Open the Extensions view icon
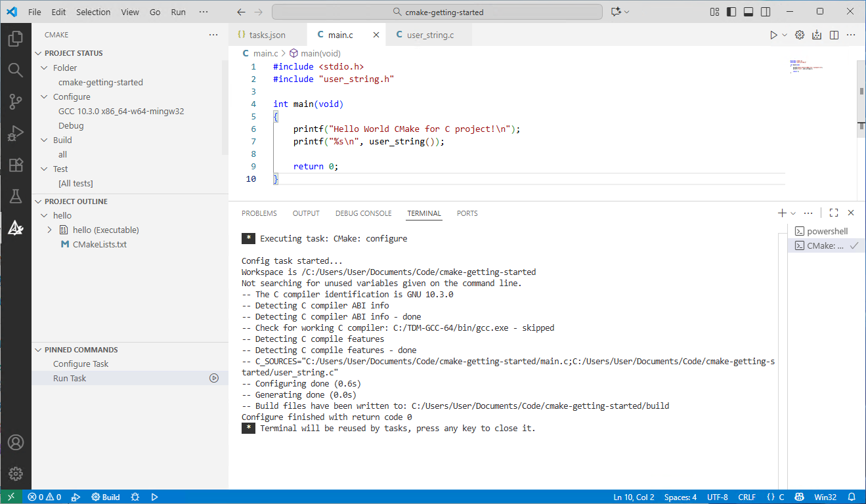Viewport: 866px width, 504px height. click(x=16, y=165)
